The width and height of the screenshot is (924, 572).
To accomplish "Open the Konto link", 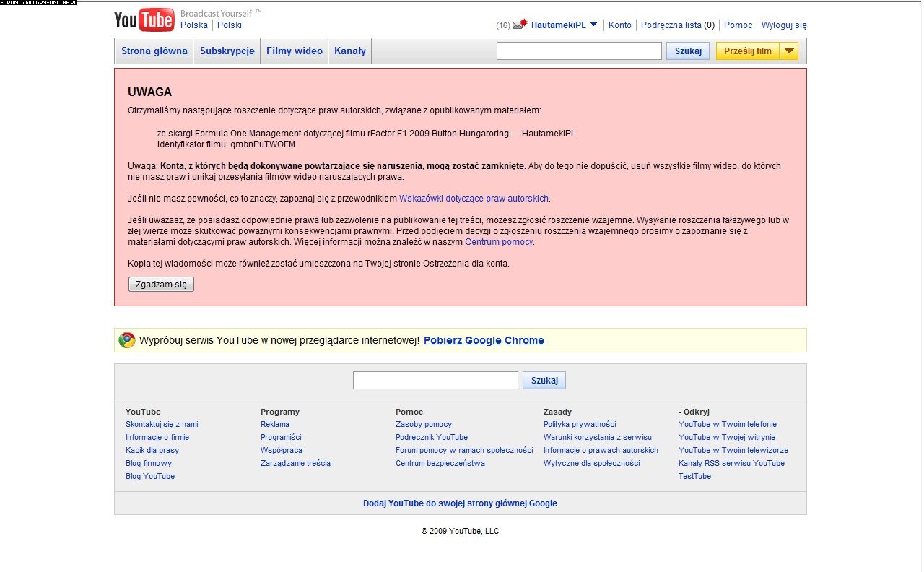I will tap(620, 25).
